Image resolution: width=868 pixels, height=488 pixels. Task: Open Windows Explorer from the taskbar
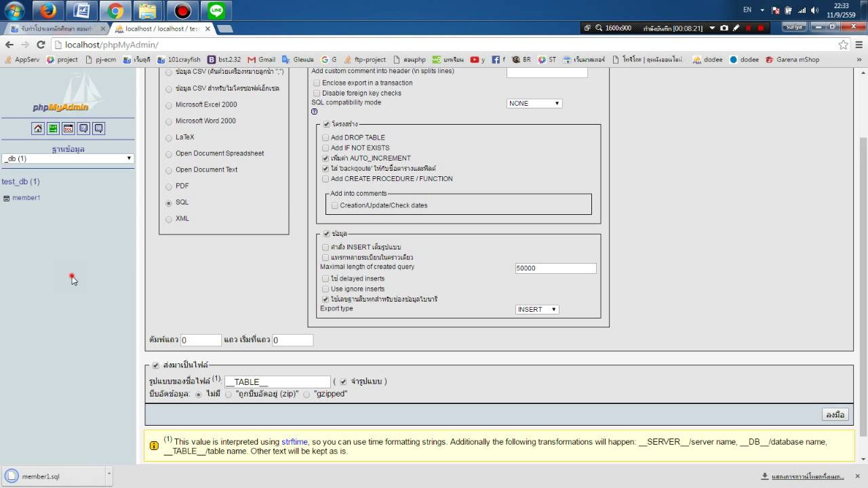(149, 11)
